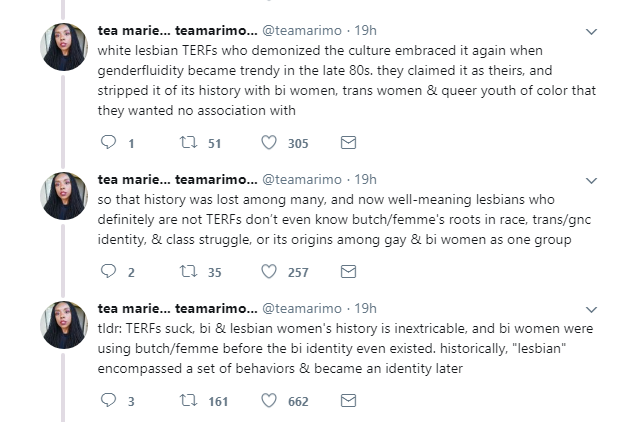
Task: Expand chevron menu on second tweet
Action: pyautogui.click(x=590, y=180)
